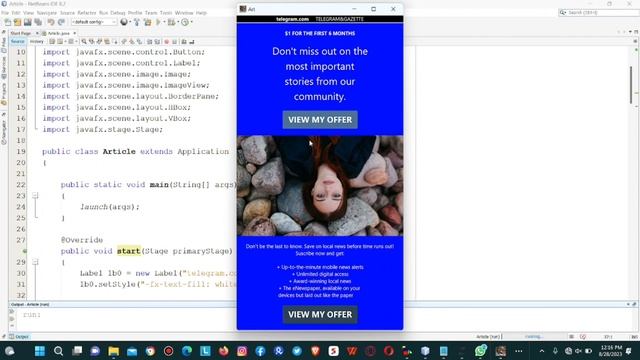Start macro recording red dot button
This screenshot has width=640, height=360.
166,41
